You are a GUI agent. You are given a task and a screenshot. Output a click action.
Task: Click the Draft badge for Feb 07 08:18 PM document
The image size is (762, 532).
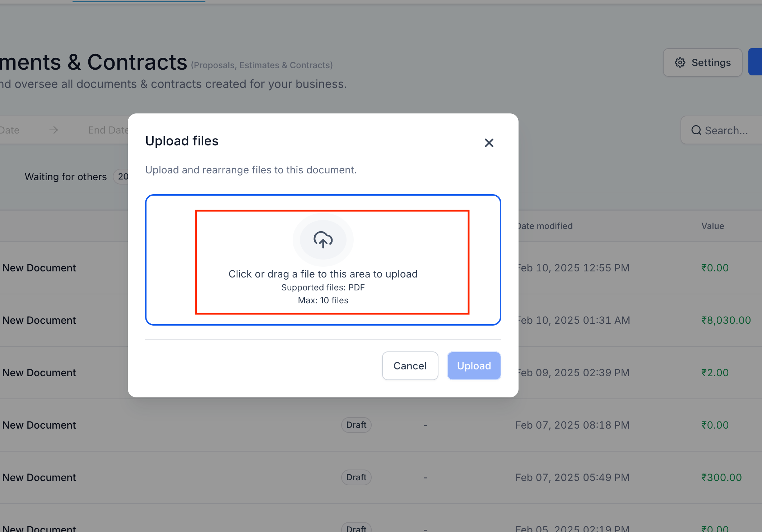tap(356, 425)
